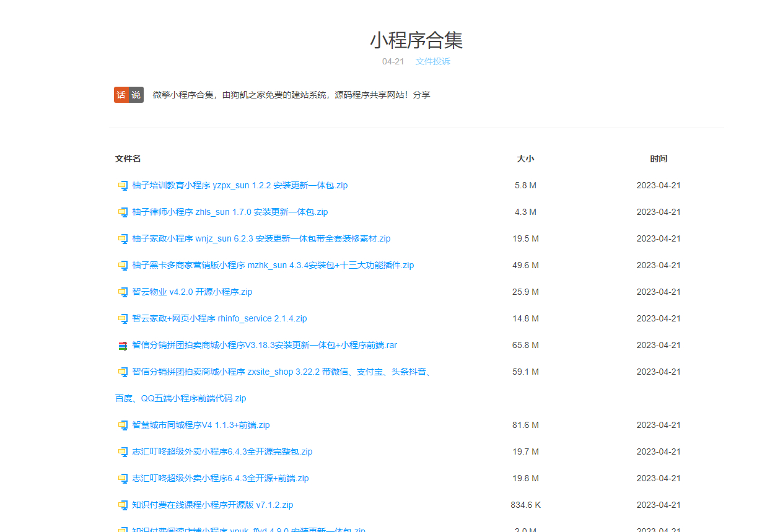770x532 pixels.
Task: Click the orange 话说 badge icon
Action: 129,95
